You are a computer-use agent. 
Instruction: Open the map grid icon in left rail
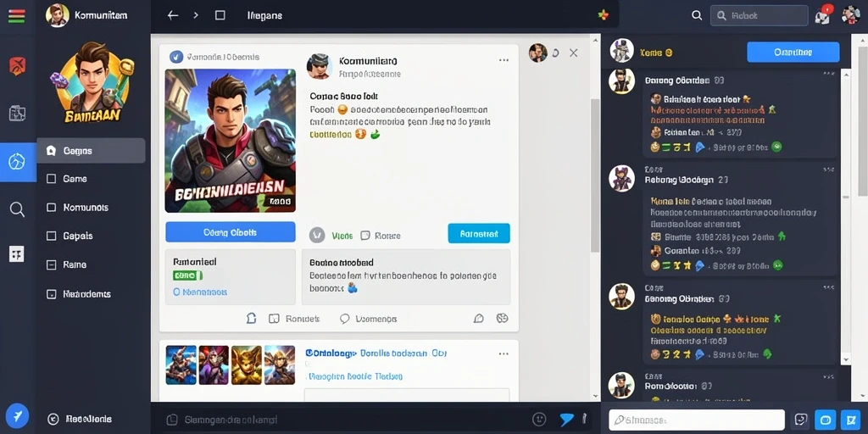(x=17, y=114)
